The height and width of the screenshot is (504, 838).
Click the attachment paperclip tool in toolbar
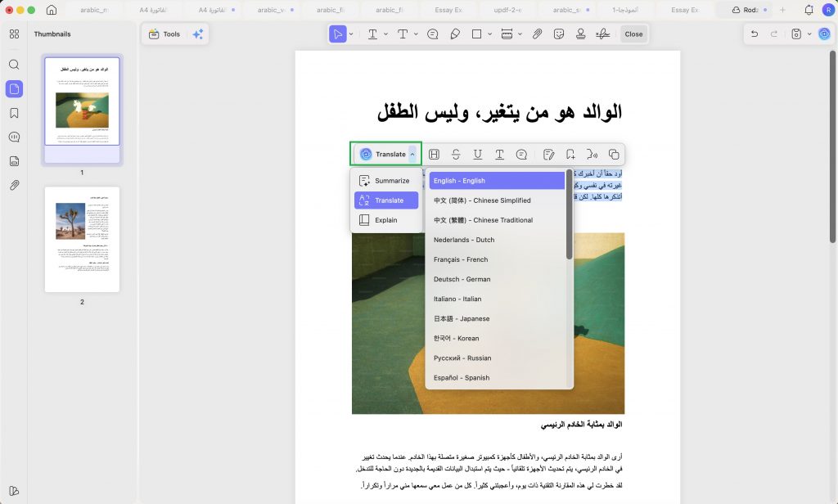click(x=537, y=34)
